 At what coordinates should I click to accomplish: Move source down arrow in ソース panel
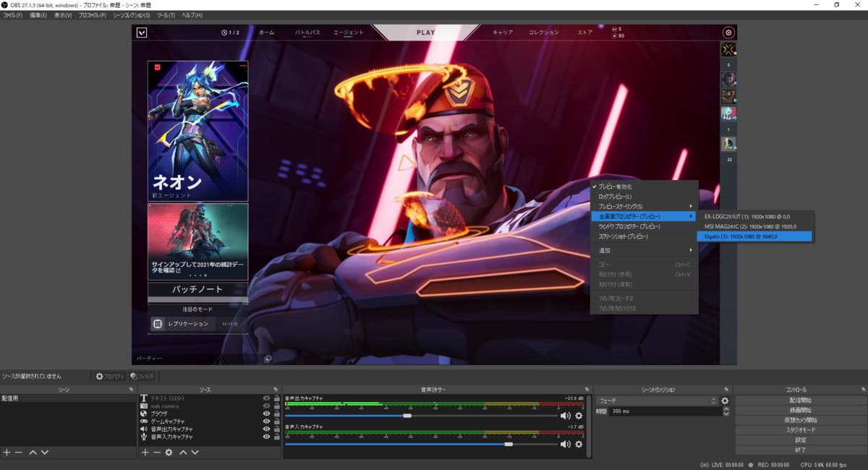tap(195, 452)
